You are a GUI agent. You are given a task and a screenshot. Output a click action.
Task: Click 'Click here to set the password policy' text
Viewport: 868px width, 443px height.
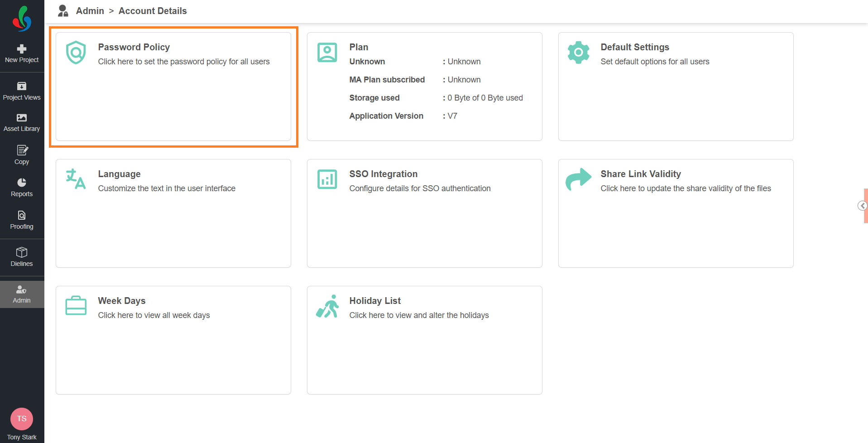184,62
